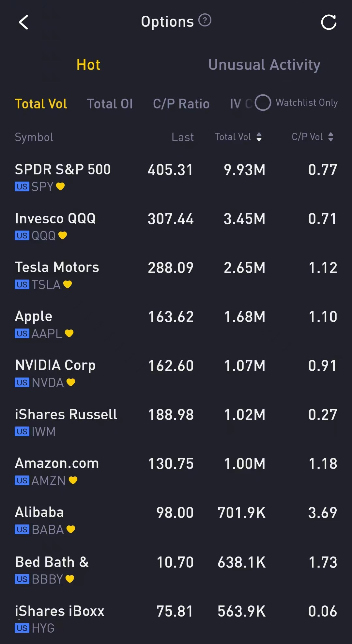Viewport: 352px width, 644px height.
Task: Tap the iShares Russell IWM row
Action: 176,422
